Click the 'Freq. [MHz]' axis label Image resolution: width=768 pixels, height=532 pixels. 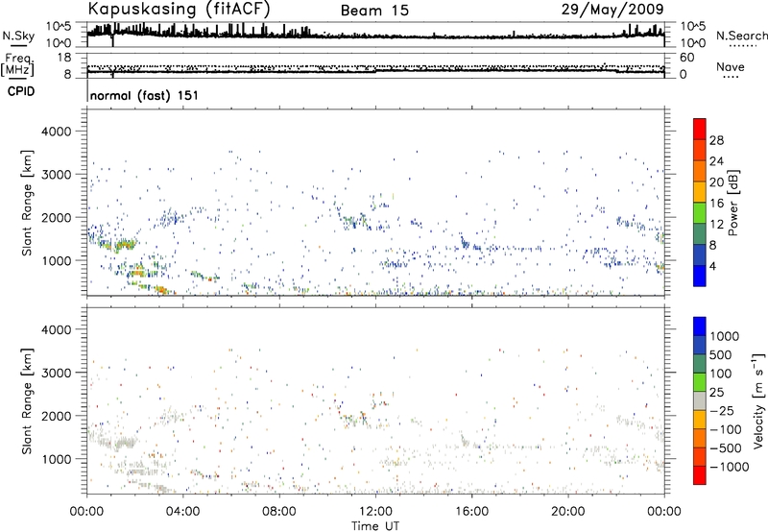coord(18,65)
